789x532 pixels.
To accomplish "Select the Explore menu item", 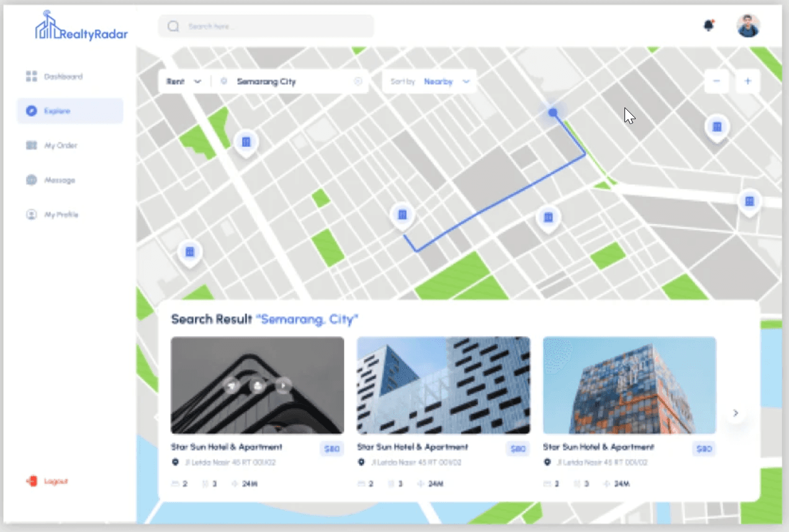I will (70, 111).
